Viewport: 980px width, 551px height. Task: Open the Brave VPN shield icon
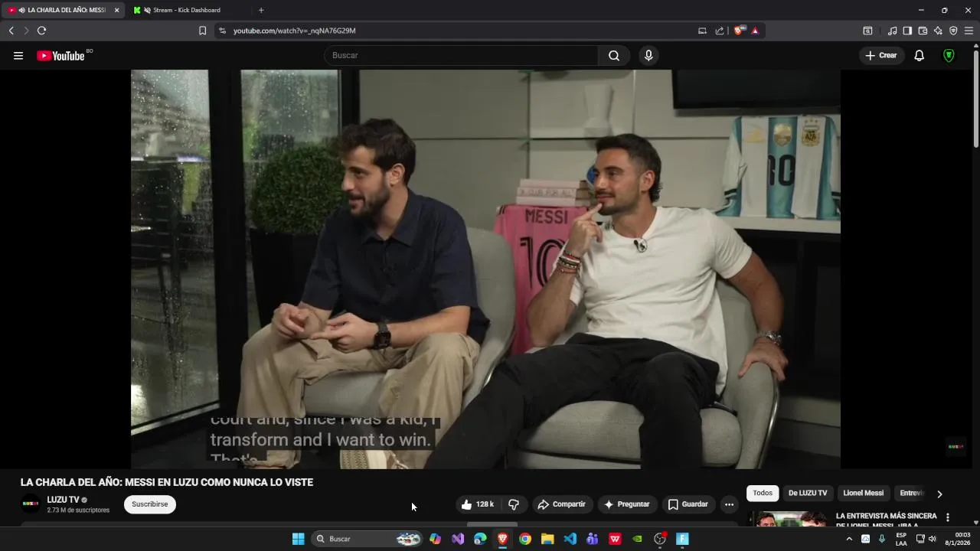pyautogui.click(x=953, y=31)
